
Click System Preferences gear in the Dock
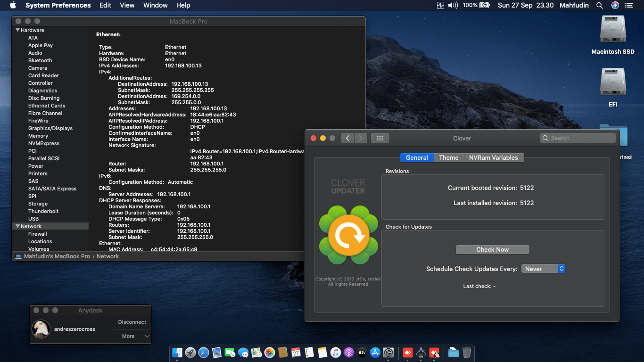tap(388, 353)
